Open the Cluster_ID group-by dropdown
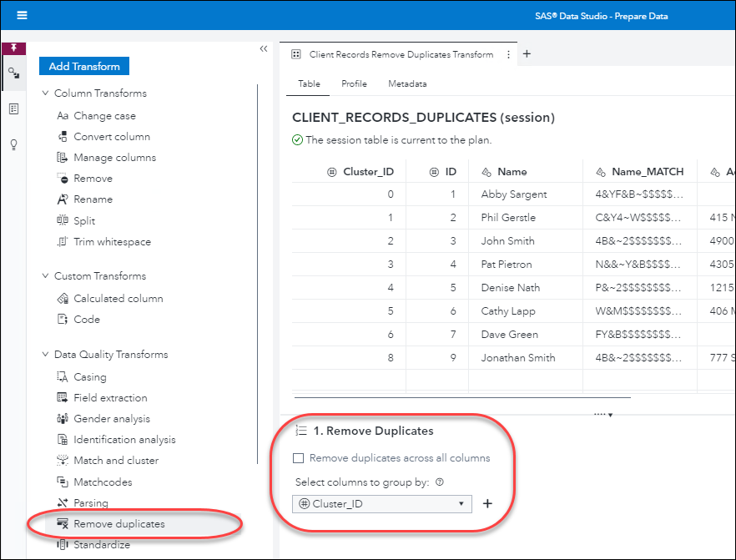The image size is (736, 560). click(382, 504)
